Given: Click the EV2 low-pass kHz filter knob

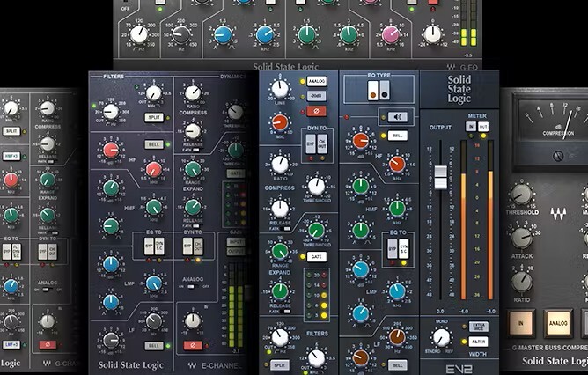Looking at the screenshot, I should point(317,358).
